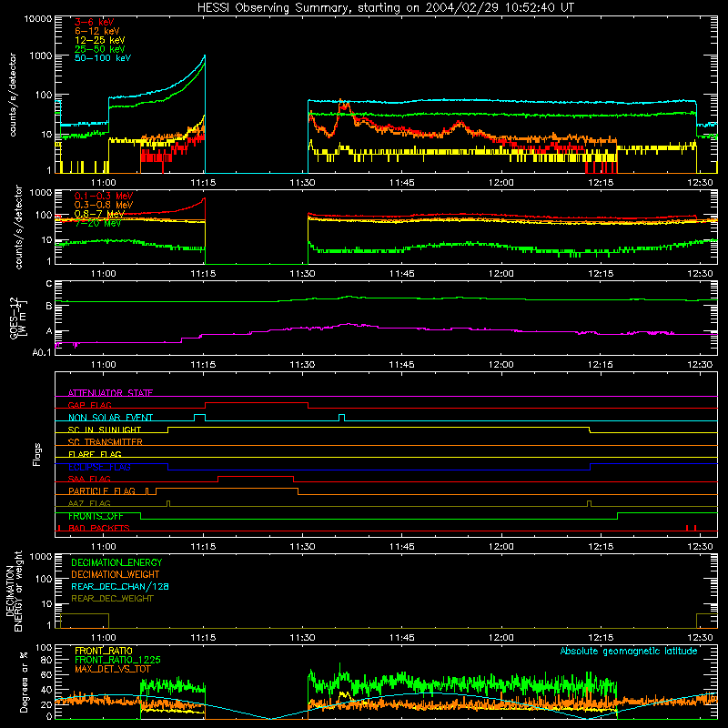Click the yellow FRONT_RATIO legend label

(104, 651)
